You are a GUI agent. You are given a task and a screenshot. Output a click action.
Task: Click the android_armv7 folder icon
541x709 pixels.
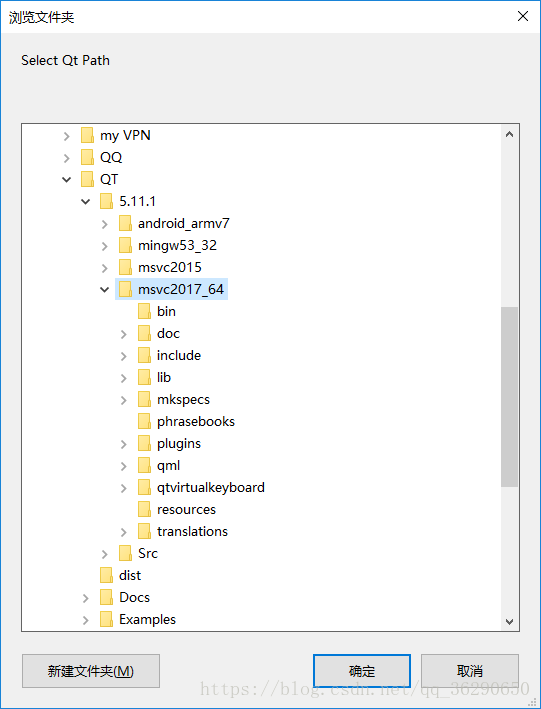click(x=125, y=223)
